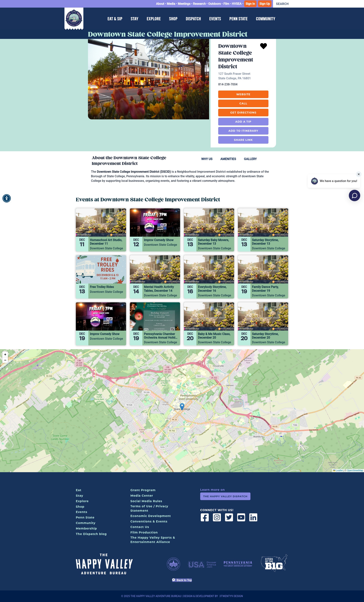Open the Penn State menu
The width and height of the screenshot is (364, 602).
[x=238, y=19]
